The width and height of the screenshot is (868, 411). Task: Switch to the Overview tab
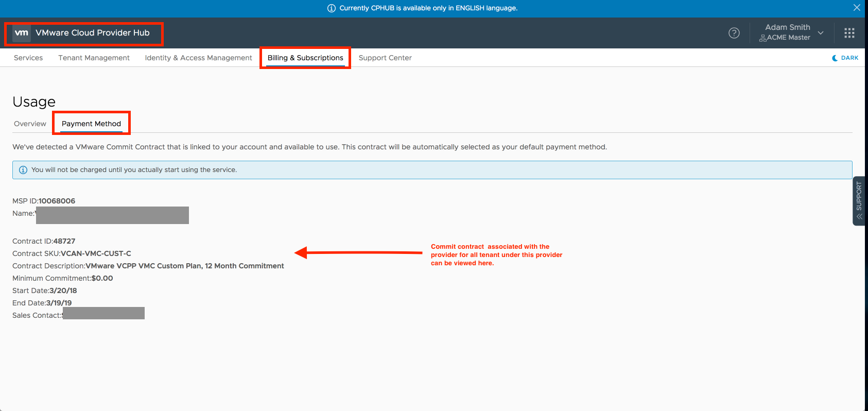pos(30,124)
